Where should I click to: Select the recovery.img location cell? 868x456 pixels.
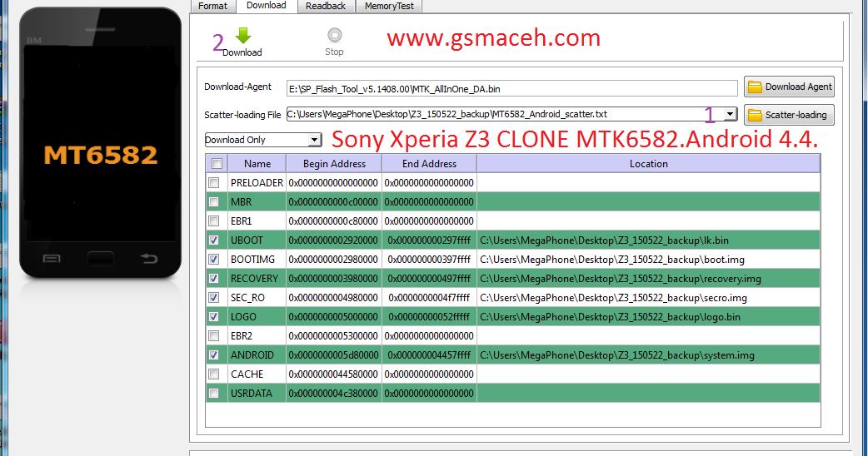pos(649,279)
